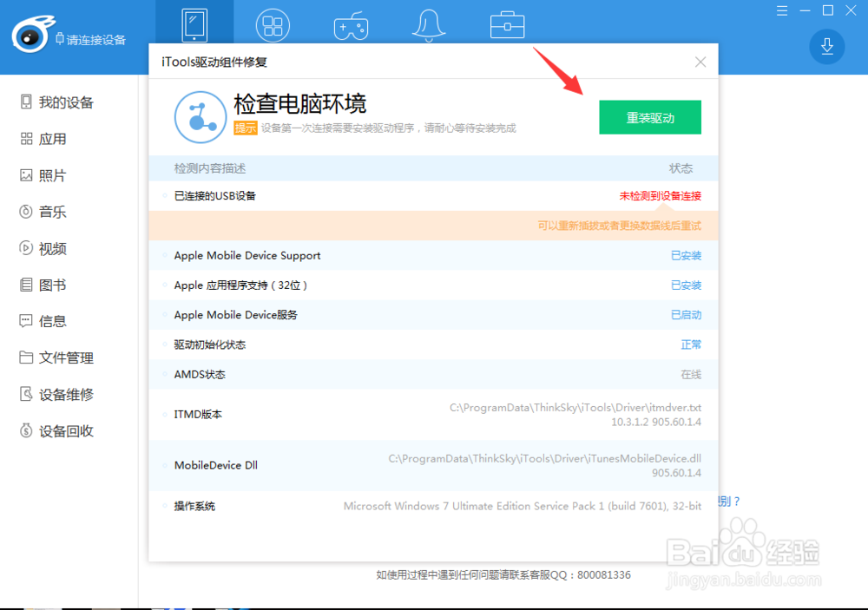Click 检查电脑环境 heading
868x610 pixels.
coord(300,103)
